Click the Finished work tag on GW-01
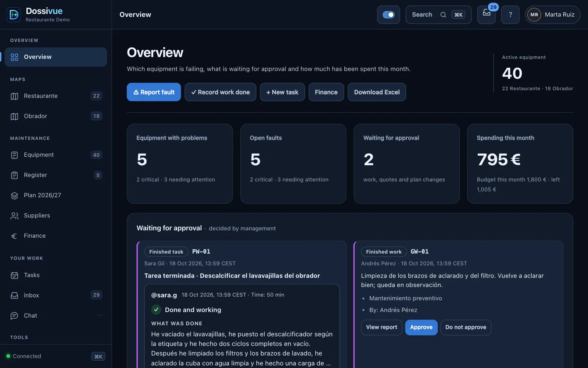Screen dimensions: 588x368 [x=384, y=252]
